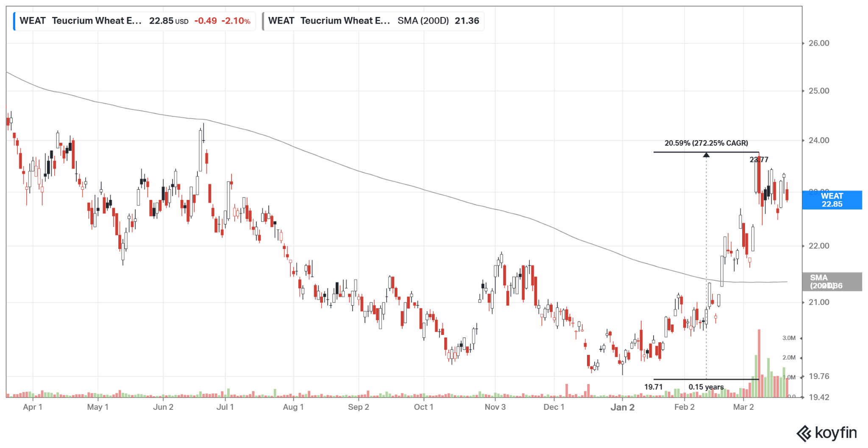Select the SMA (200D) label in legend
Screen dimensions: 868x448
(423, 21)
